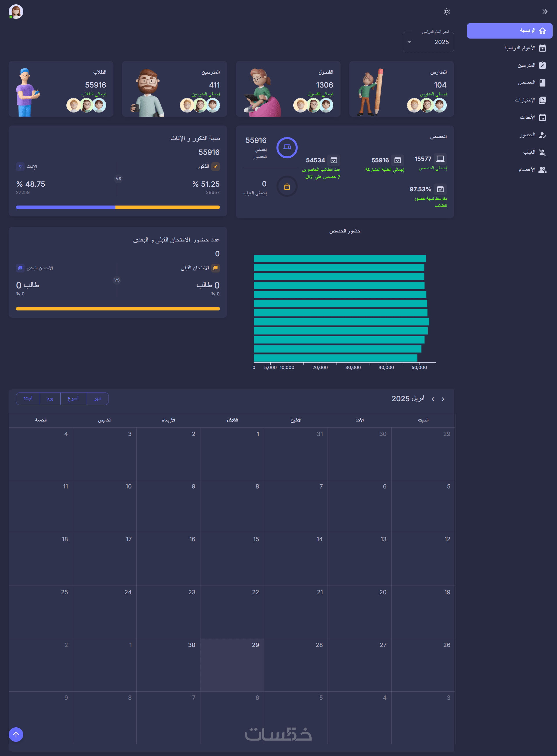557x756 pixels.
Task: Open الحضور attendance icon in sidebar
Action: pos(542,135)
